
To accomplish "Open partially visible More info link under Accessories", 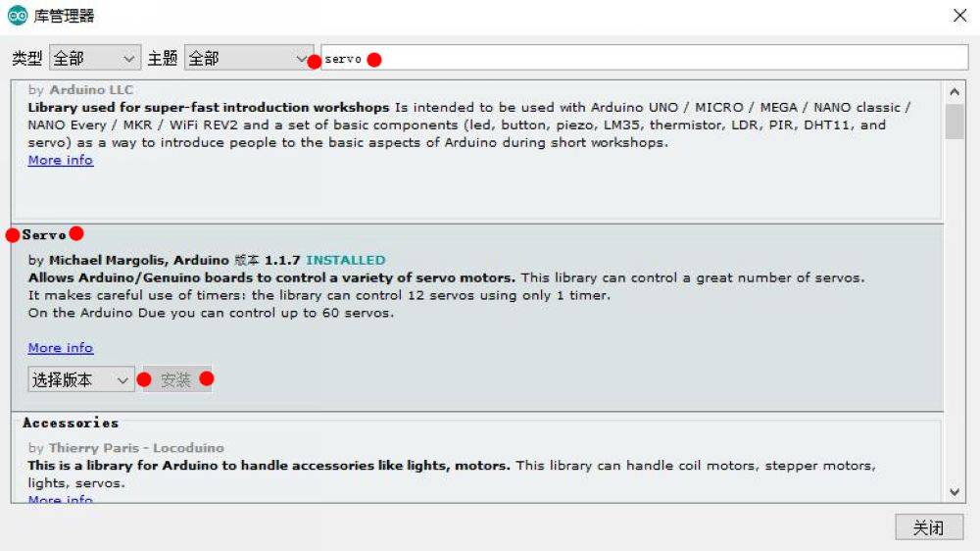I will pyautogui.click(x=61, y=499).
